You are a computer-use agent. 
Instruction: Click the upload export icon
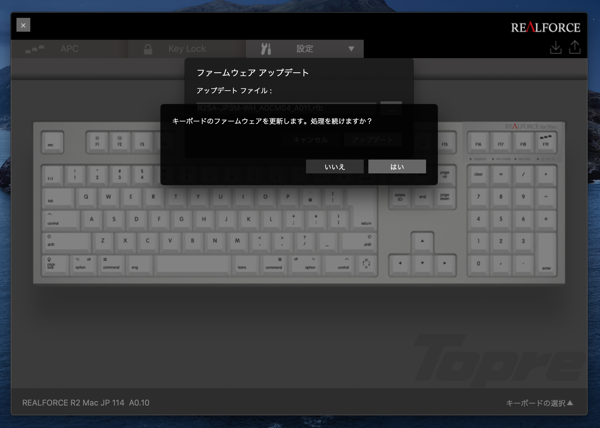pyautogui.click(x=575, y=47)
